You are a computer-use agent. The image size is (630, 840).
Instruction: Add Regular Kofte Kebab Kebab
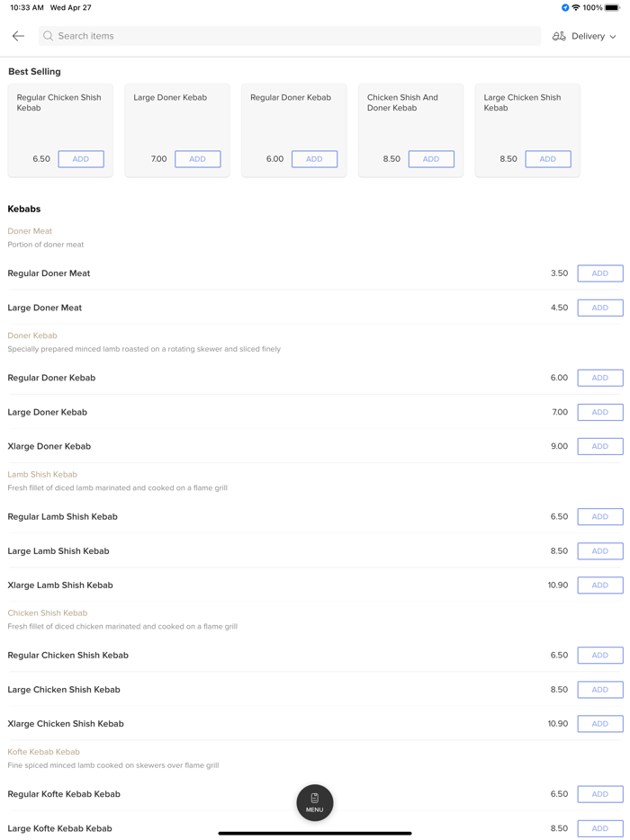coord(600,794)
